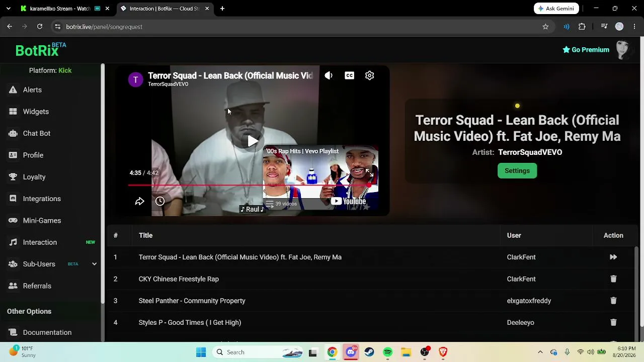Click the Ask Gemini button

coord(556,9)
